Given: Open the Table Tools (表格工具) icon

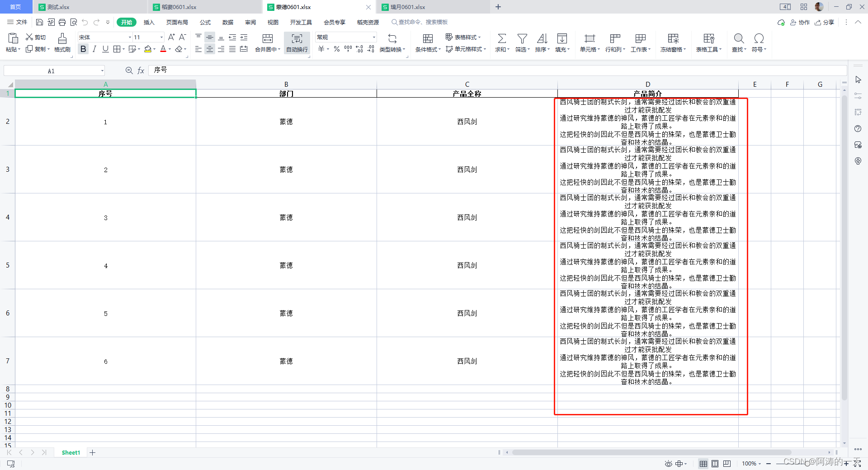Looking at the screenshot, I should [708, 38].
